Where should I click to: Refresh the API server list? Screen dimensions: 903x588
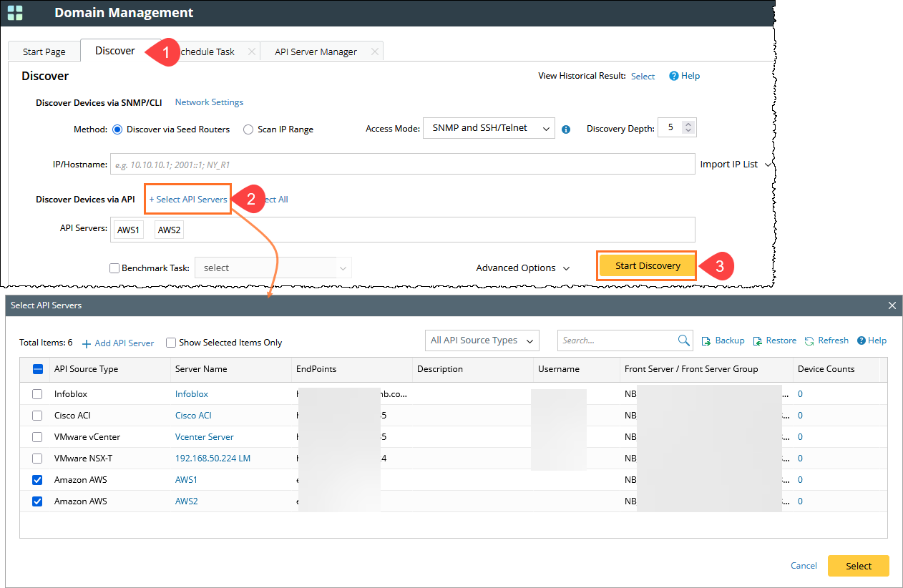[809, 340]
